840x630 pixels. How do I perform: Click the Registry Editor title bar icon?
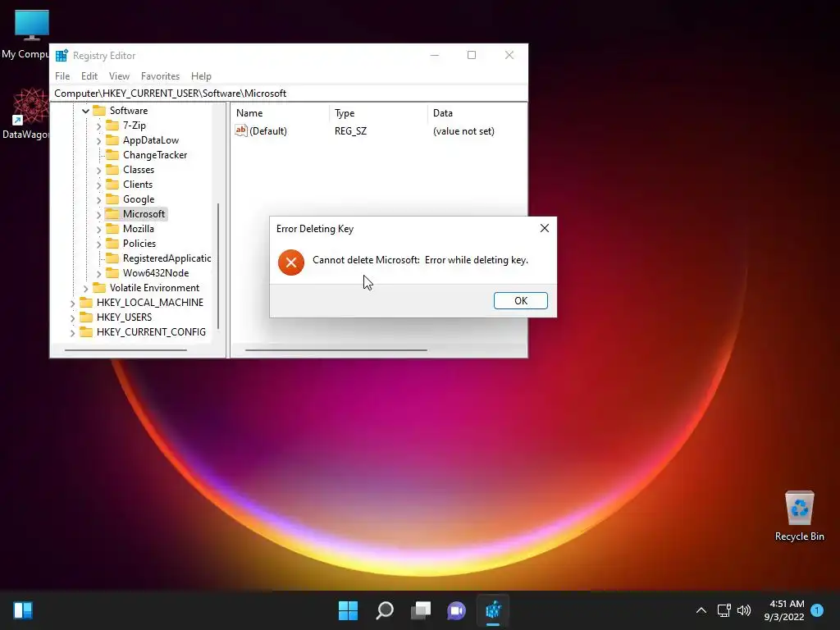coord(62,55)
